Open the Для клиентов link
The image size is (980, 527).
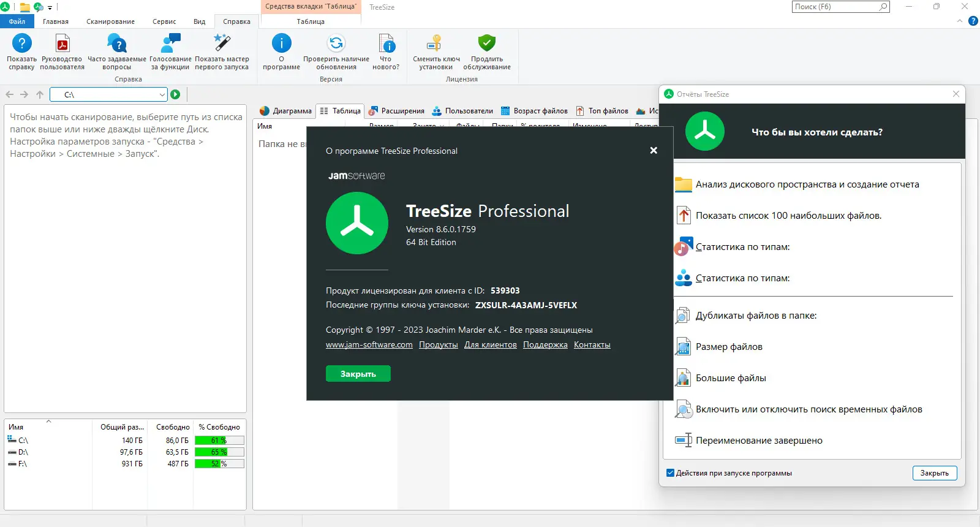coord(491,345)
